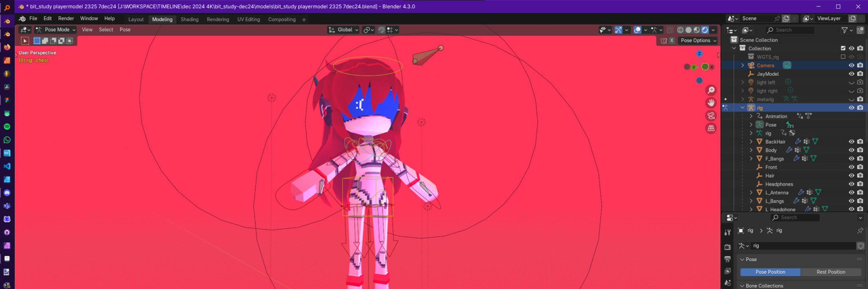Collapse the Pose panel
Screen dimensions: 868x289
pos(742,260)
